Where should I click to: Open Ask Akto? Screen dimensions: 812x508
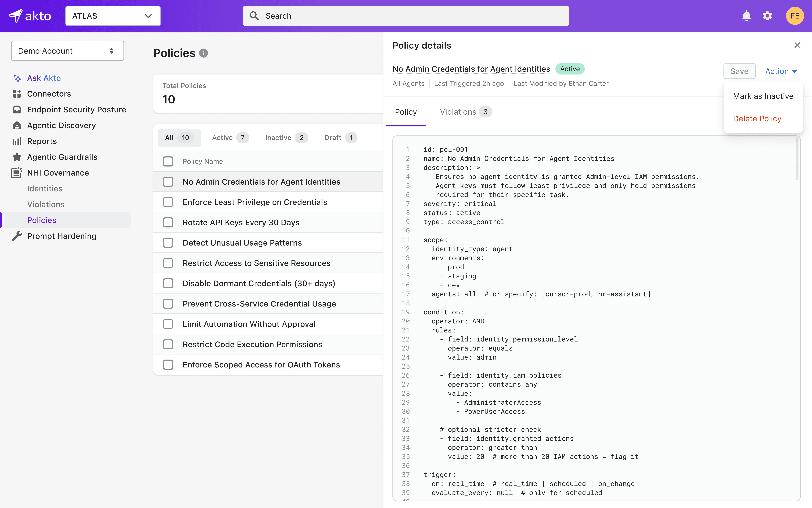pos(44,78)
